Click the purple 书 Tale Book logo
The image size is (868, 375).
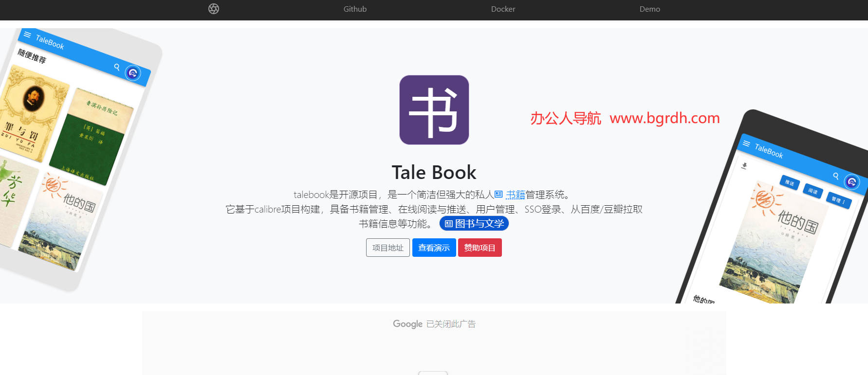tap(434, 110)
